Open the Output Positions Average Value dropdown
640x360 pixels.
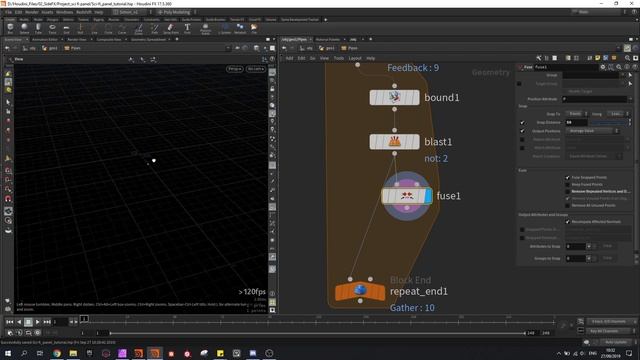click(592, 131)
